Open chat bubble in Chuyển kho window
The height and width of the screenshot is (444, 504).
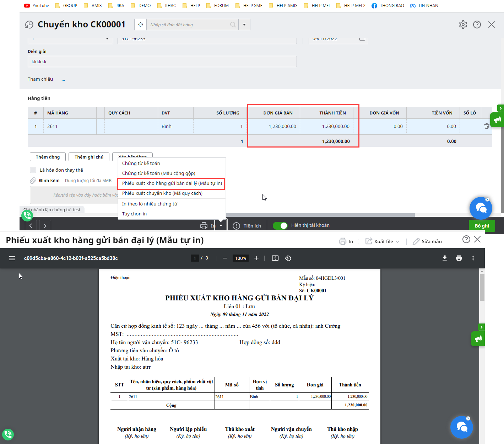tap(481, 208)
